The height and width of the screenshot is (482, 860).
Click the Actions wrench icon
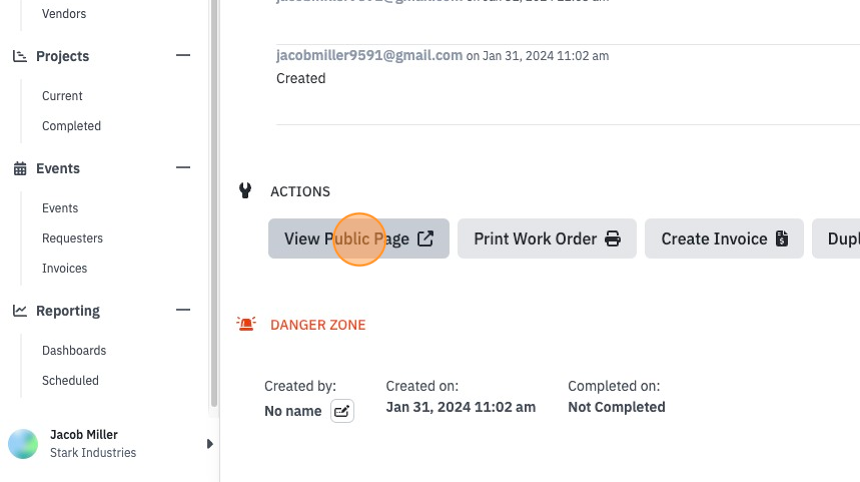245,191
